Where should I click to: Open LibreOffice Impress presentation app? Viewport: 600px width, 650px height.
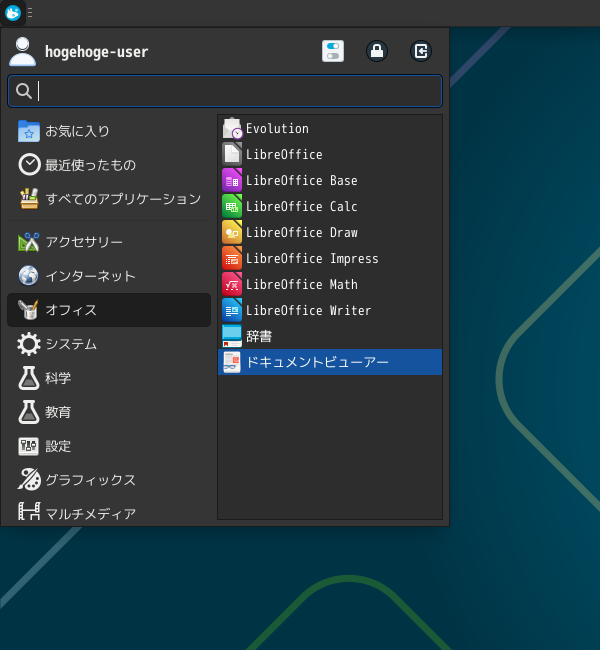coord(311,259)
